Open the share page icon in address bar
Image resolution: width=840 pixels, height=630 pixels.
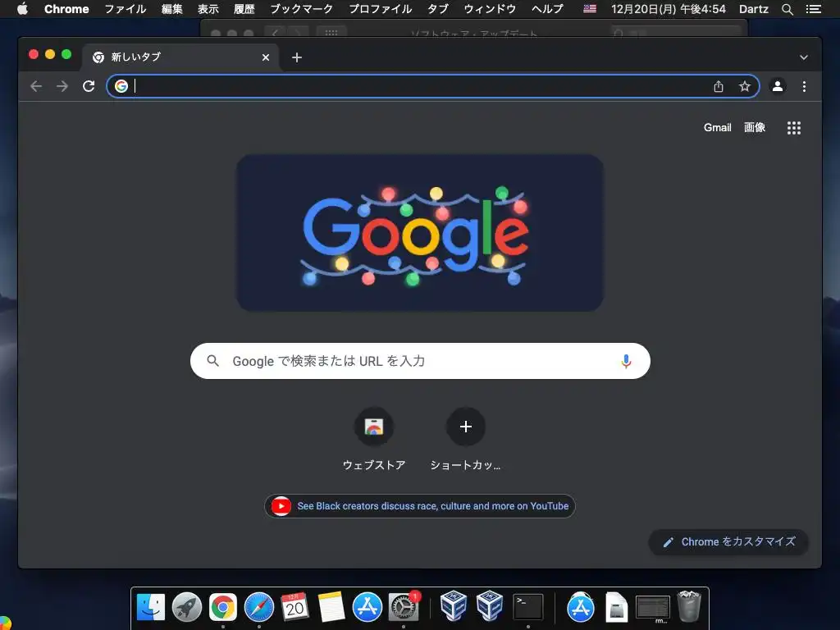[x=719, y=86]
